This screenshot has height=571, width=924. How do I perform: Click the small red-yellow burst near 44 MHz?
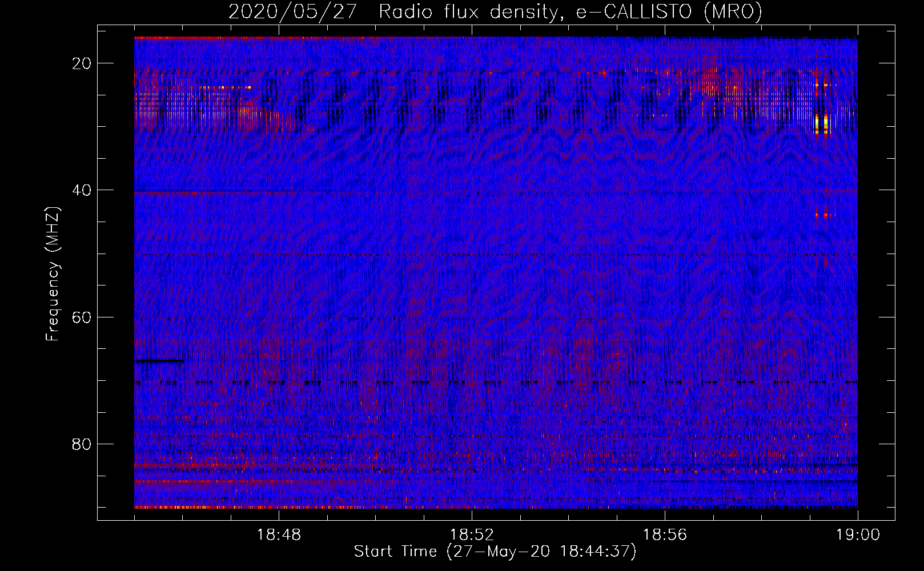pos(825,215)
